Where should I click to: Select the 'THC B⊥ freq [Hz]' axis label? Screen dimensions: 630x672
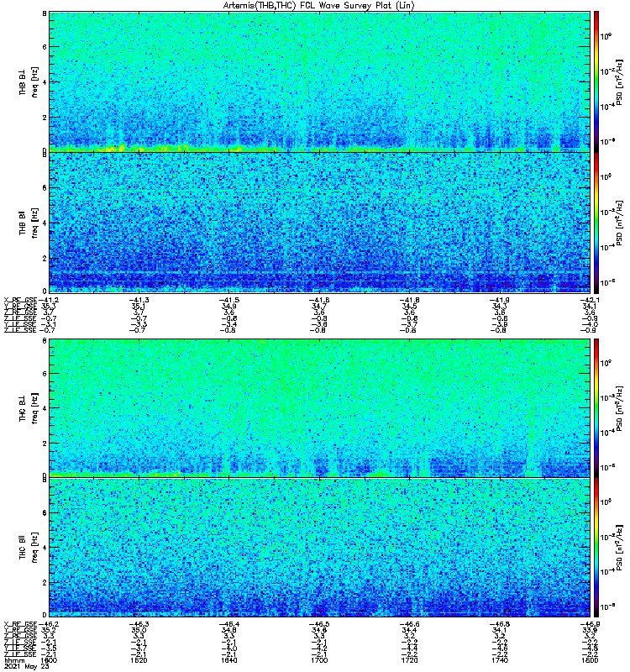pos(28,408)
